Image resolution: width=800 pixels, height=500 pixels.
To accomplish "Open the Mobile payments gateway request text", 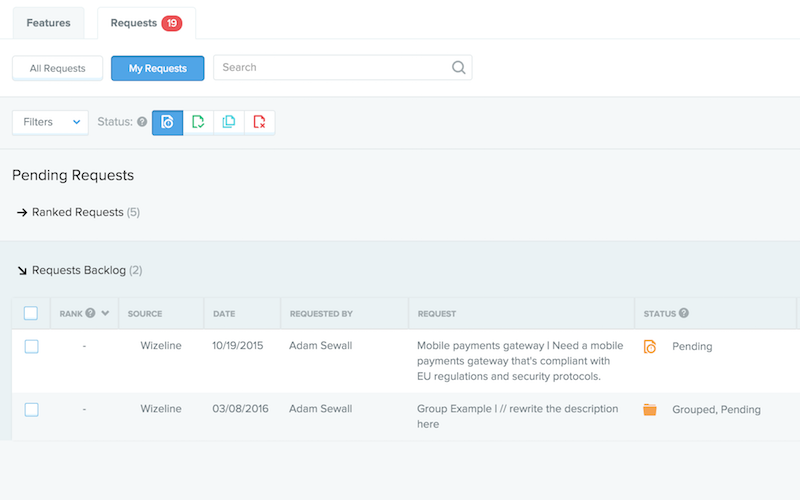I will [x=520, y=361].
